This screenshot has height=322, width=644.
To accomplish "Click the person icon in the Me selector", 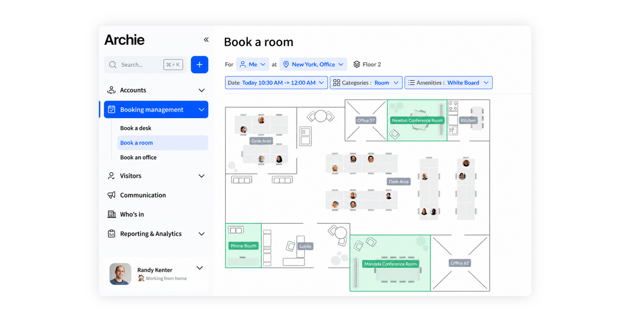I will pos(243,64).
